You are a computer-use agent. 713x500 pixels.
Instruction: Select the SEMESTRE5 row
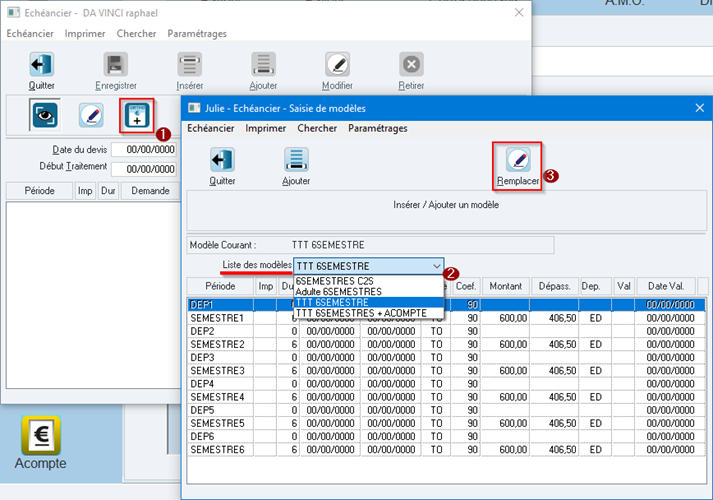click(x=447, y=424)
